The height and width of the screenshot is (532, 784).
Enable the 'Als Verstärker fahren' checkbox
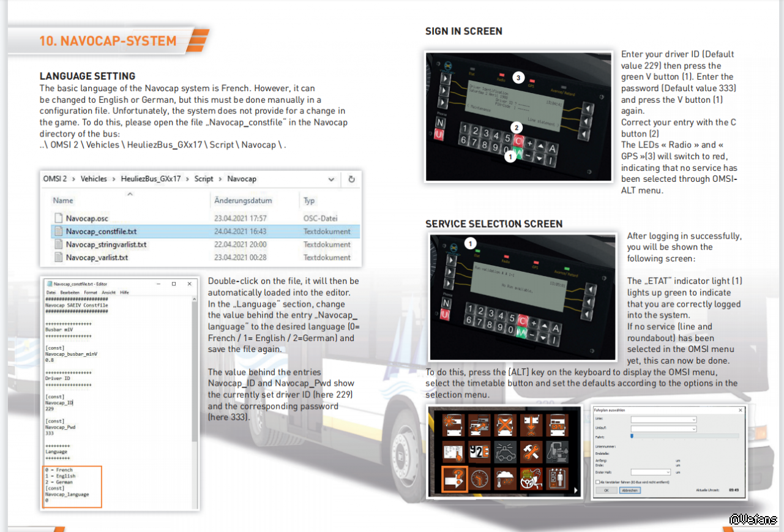click(x=598, y=482)
